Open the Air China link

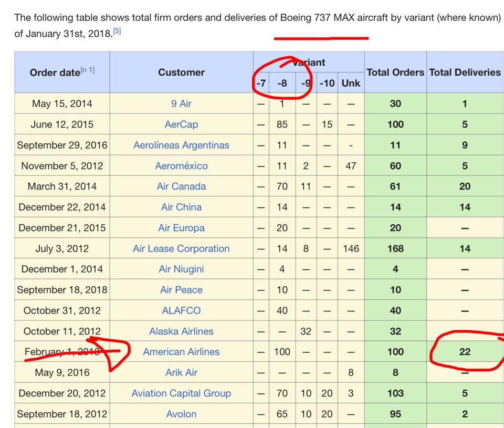click(x=181, y=207)
